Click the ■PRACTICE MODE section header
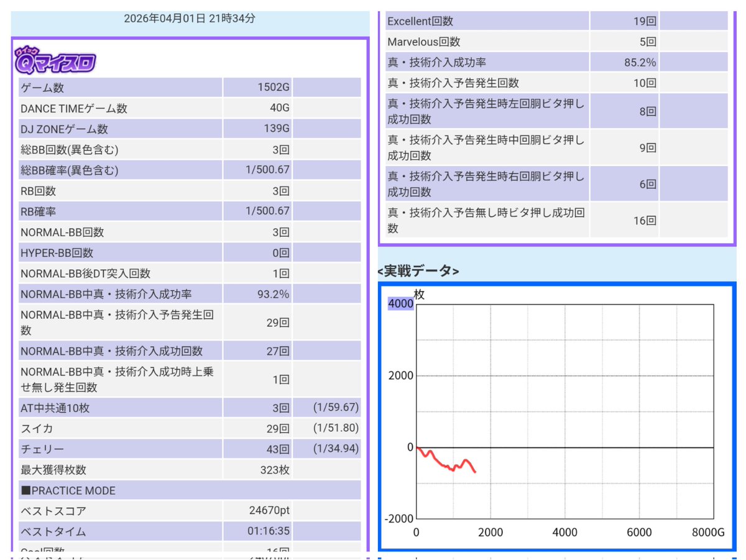Screen dimensions: 746x560 click(68, 491)
